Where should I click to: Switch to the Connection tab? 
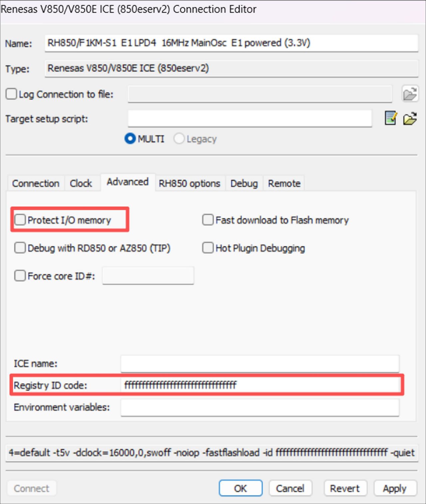click(x=36, y=183)
